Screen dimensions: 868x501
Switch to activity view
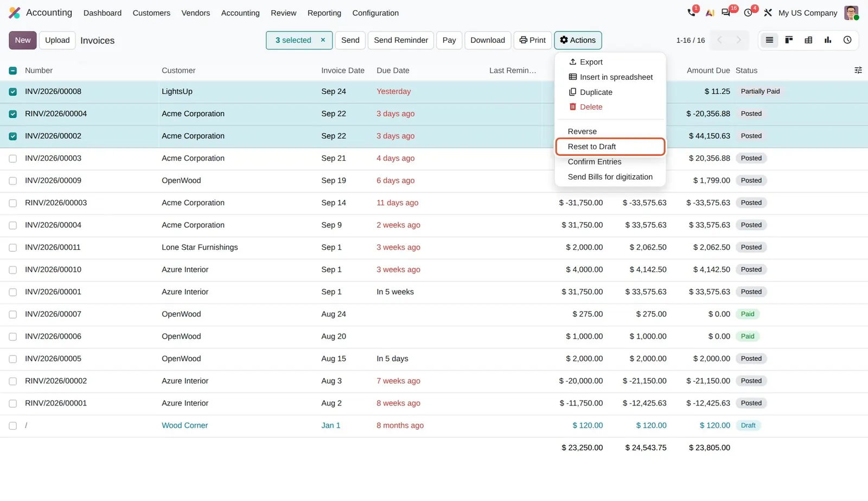847,40
